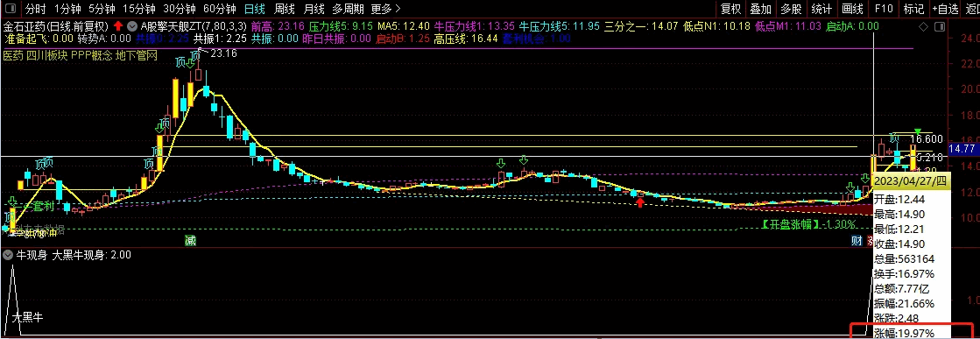Add stock via +自选 button
980x339 pixels.
(945, 9)
